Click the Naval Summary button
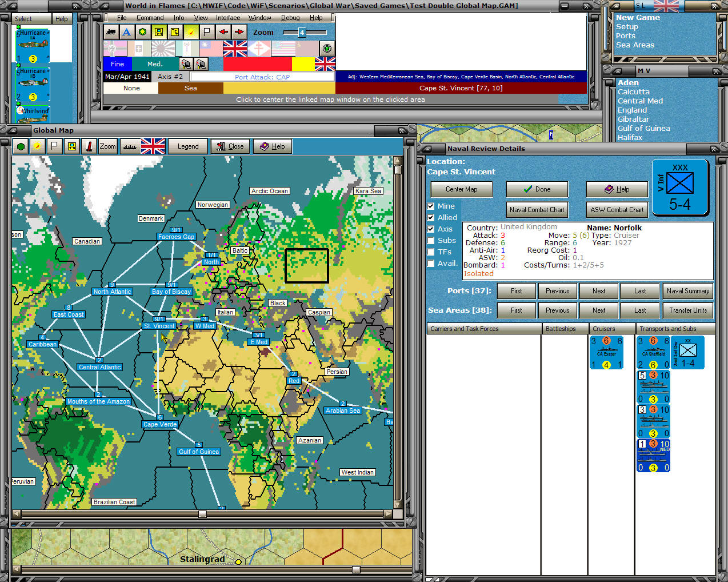 688,291
